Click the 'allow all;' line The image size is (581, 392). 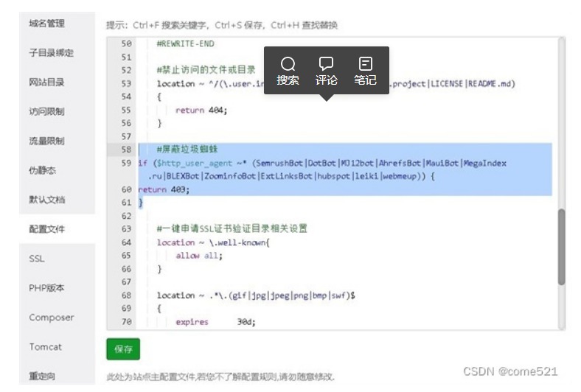coord(199,256)
